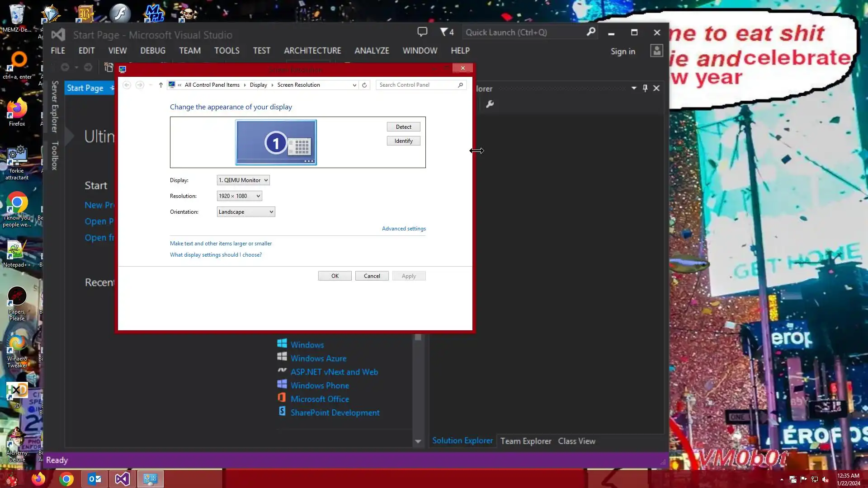Image resolution: width=868 pixels, height=488 pixels.
Task: Open the Advanced settings link
Action: [404, 229]
